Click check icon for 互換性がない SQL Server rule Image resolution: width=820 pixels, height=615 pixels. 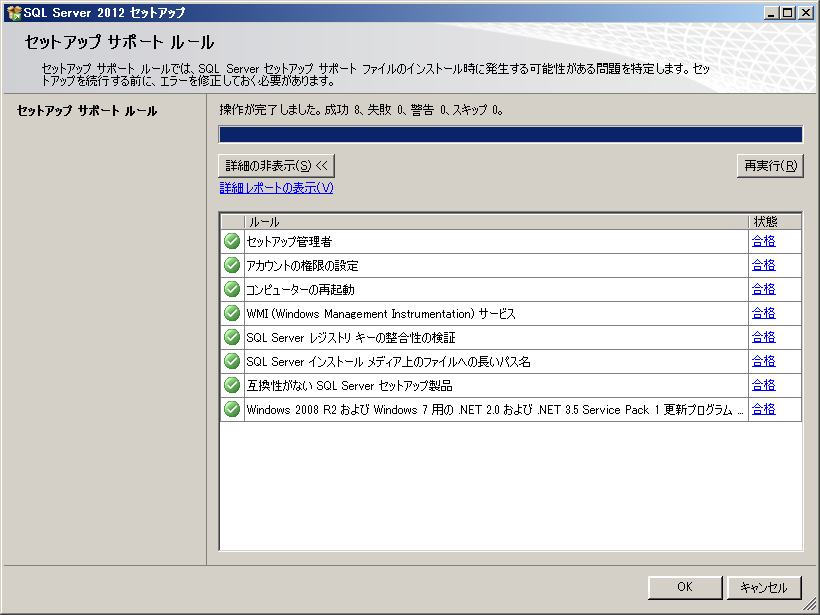[232, 385]
